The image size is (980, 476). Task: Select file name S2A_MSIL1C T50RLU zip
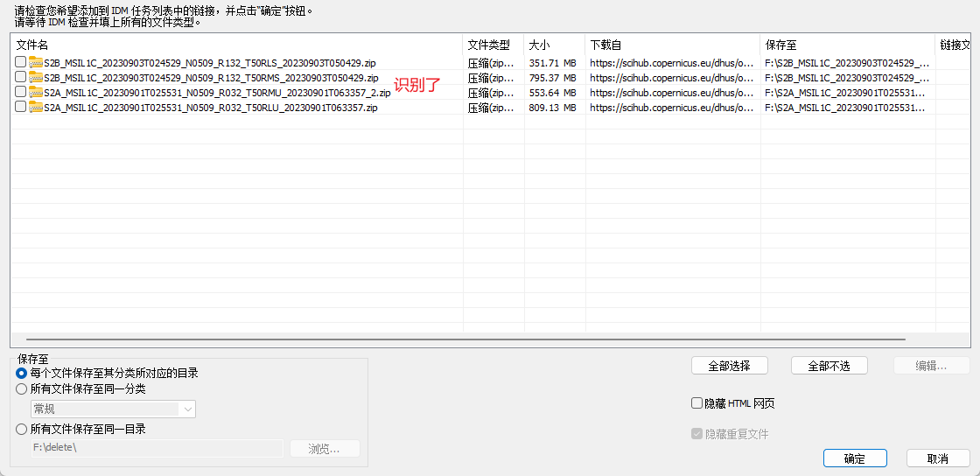(211, 108)
